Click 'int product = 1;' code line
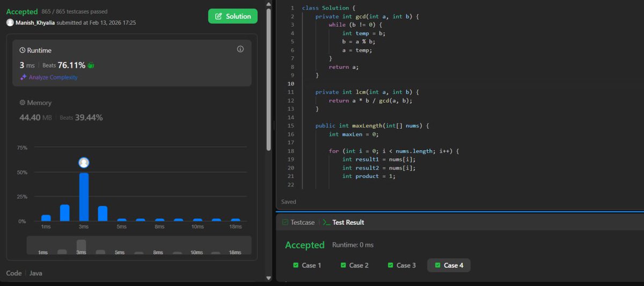Image resolution: width=644 pixels, height=286 pixels. click(x=369, y=176)
